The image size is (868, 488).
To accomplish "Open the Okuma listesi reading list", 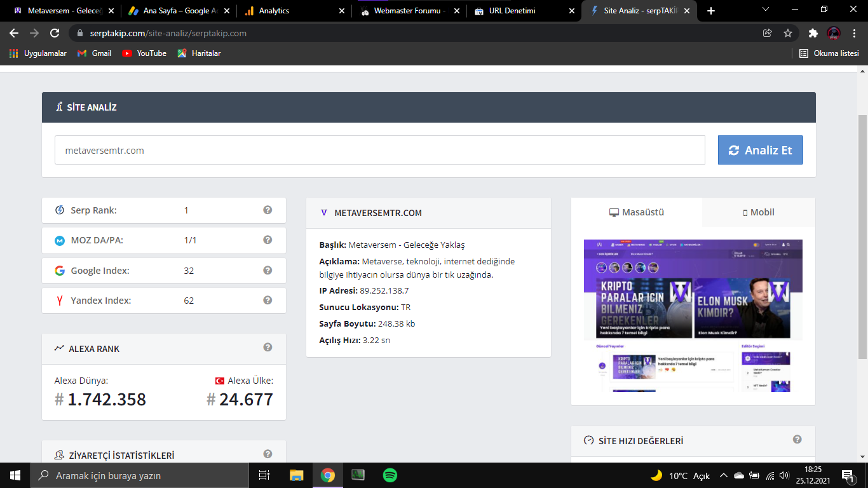I will (x=829, y=53).
